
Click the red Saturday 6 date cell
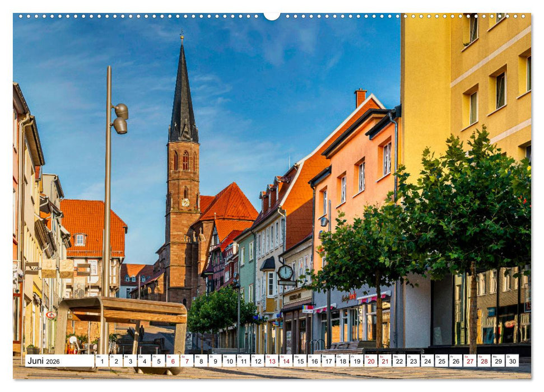tap(173, 362)
